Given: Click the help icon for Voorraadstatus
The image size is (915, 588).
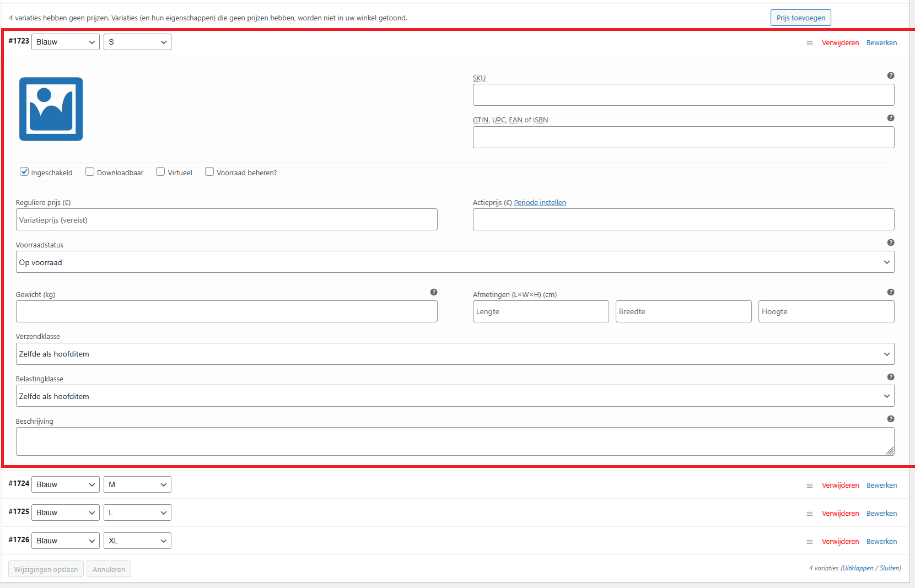Looking at the screenshot, I should tap(890, 242).
